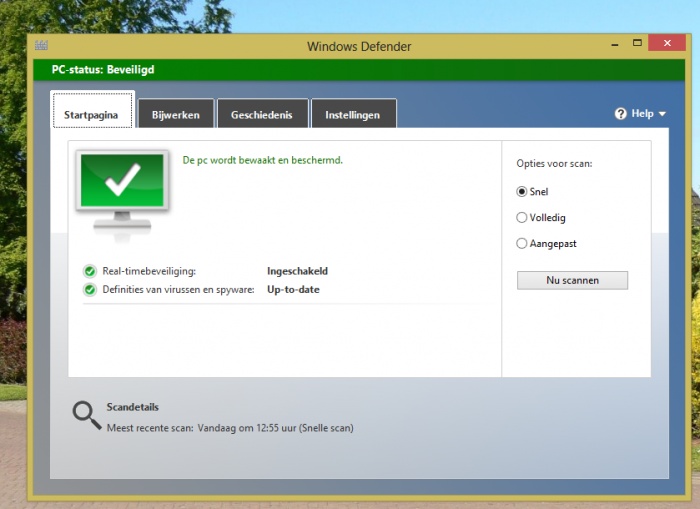Open the Startpagina tab
Image resolution: width=700 pixels, height=509 pixels.
pyautogui.click(x=92, y=115)
